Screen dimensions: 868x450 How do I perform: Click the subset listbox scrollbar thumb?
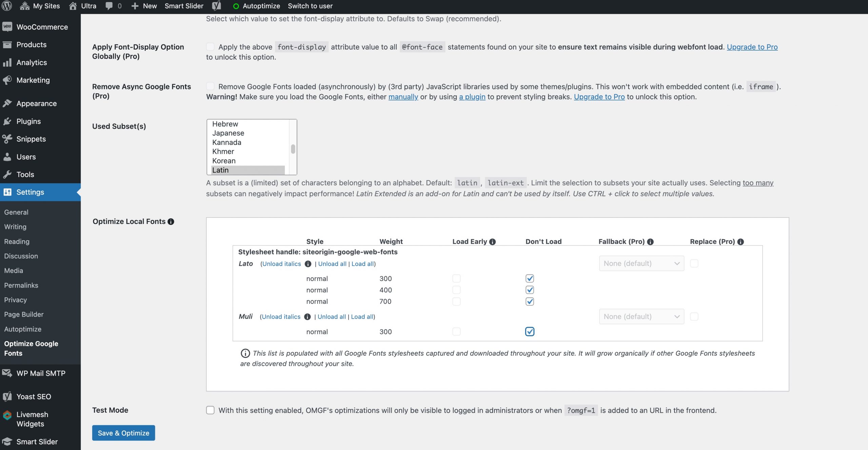293,149
